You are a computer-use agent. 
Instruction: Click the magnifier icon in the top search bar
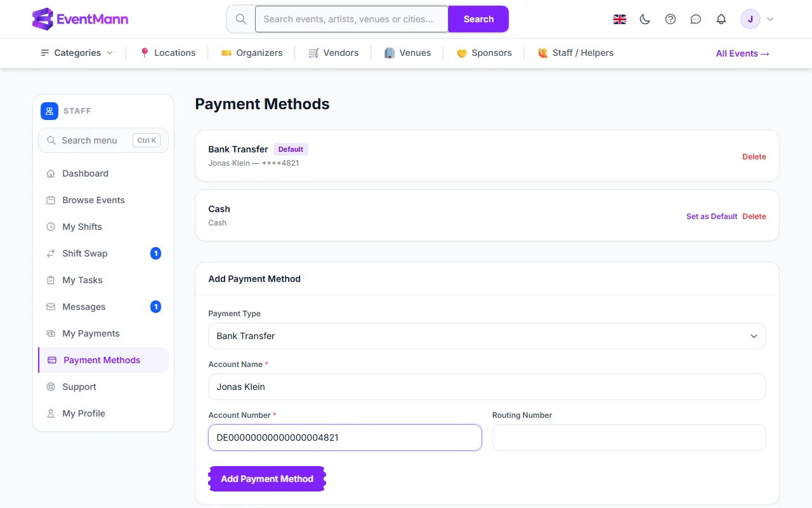241,19
